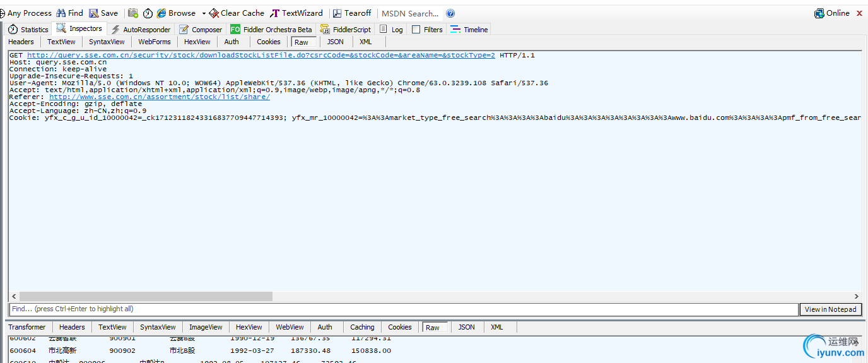Image resolution: width=868 pixels, height=363 pixels.
Task: Click the Host: query.sse.com.cn line
Action: (58, 62)
